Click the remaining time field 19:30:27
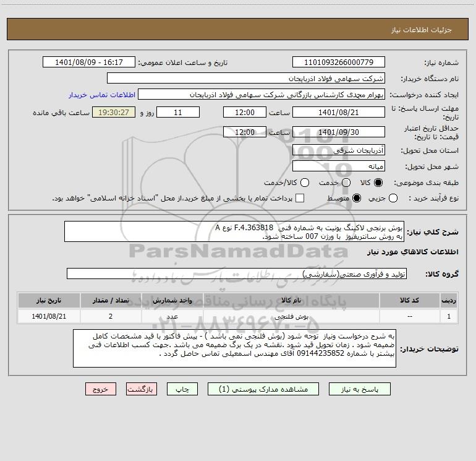This screenshot has width=476, height=461. click(114, 112)
